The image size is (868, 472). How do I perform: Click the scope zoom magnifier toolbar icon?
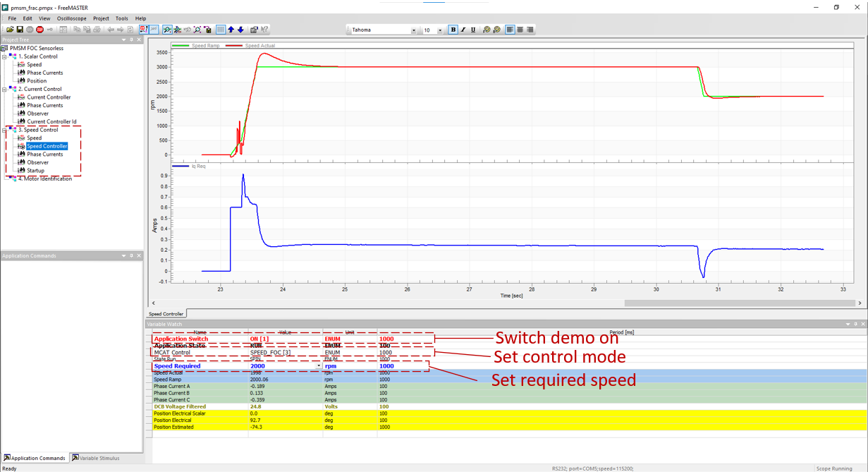pyautogui.click(x=167, y=30)
